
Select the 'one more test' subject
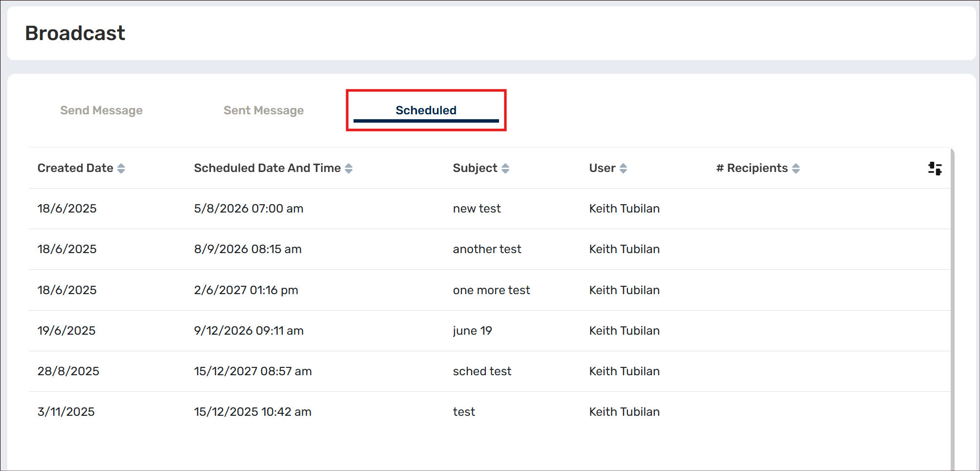tap(491, 290)
